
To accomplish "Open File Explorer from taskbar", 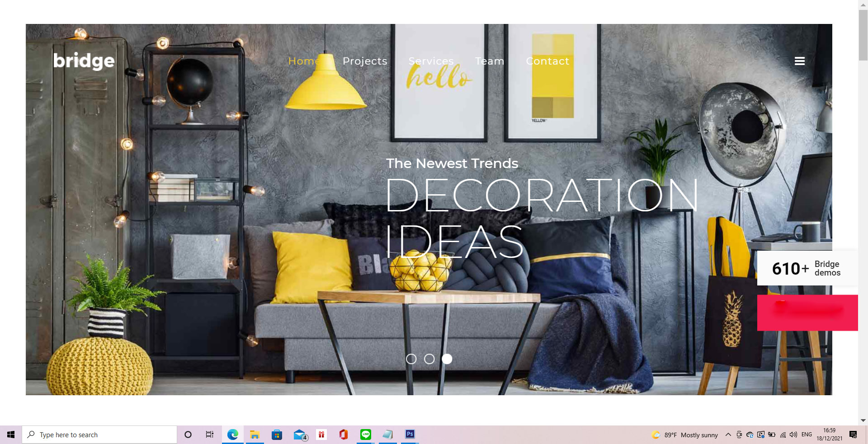I will point(255,435).
